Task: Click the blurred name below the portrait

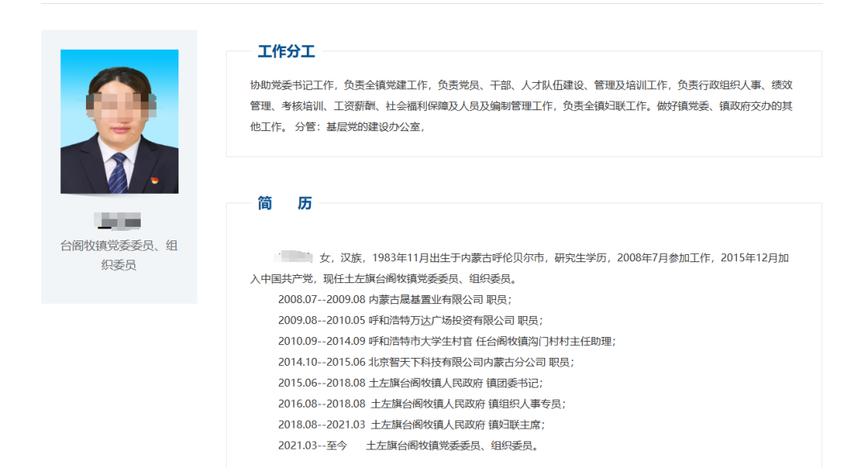Action: [x=117, y=221]
